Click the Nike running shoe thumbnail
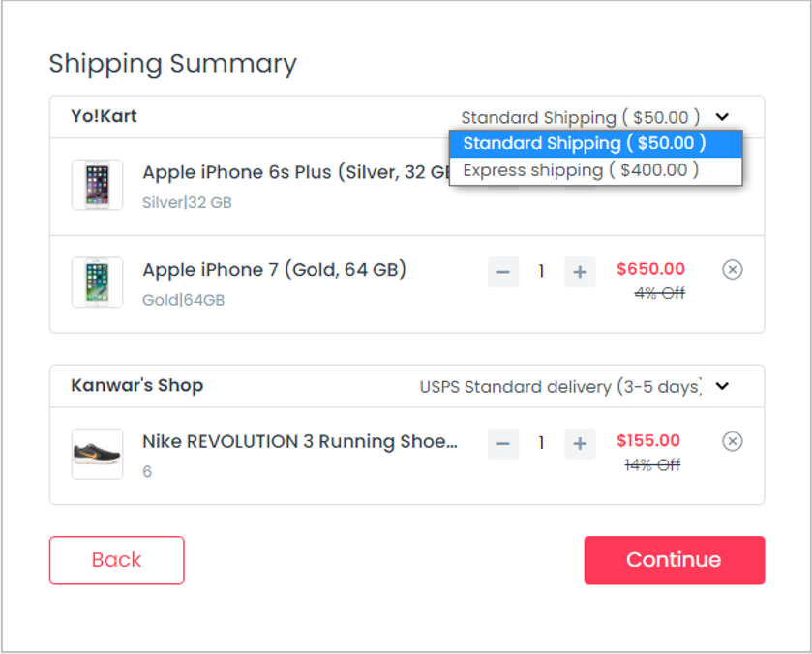The height and width of the screenshot is (654, 812). pyautogui.click(x=97, y=454)
